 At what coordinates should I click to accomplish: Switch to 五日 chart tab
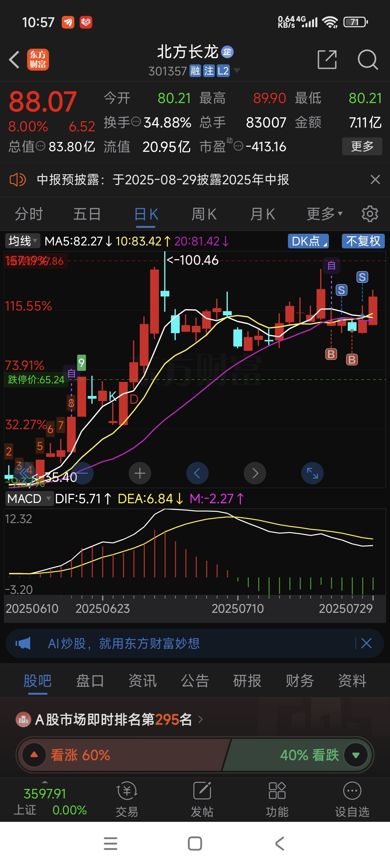87,214
